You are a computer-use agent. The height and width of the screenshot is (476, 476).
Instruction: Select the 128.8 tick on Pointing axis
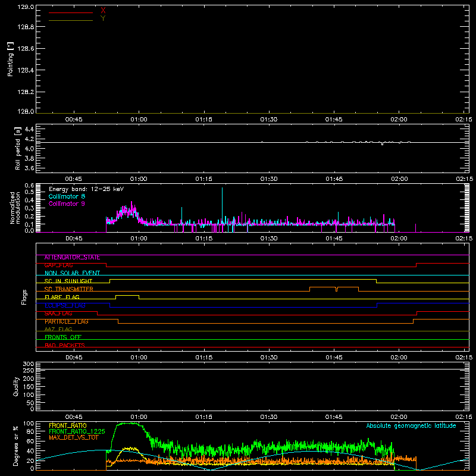click(26, 27)
